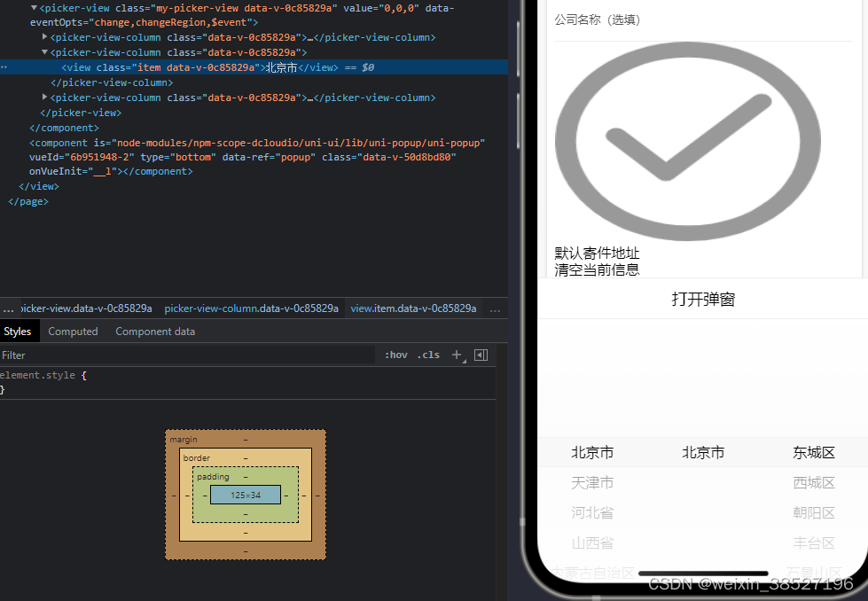Click the pane layout toggle icon beside plus

pyautogui.click(x=481, y=355)
